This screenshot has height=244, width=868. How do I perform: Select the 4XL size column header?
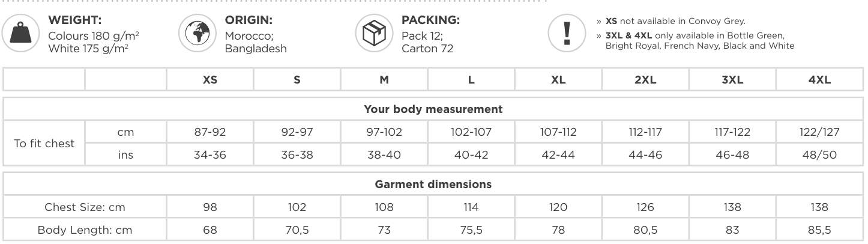coord(819,80)
